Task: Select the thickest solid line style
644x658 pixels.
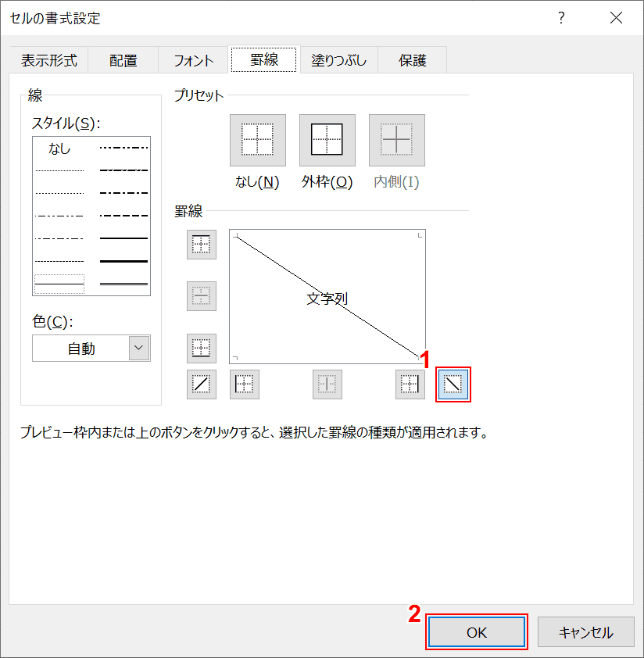Action: [x=123, y=261]
